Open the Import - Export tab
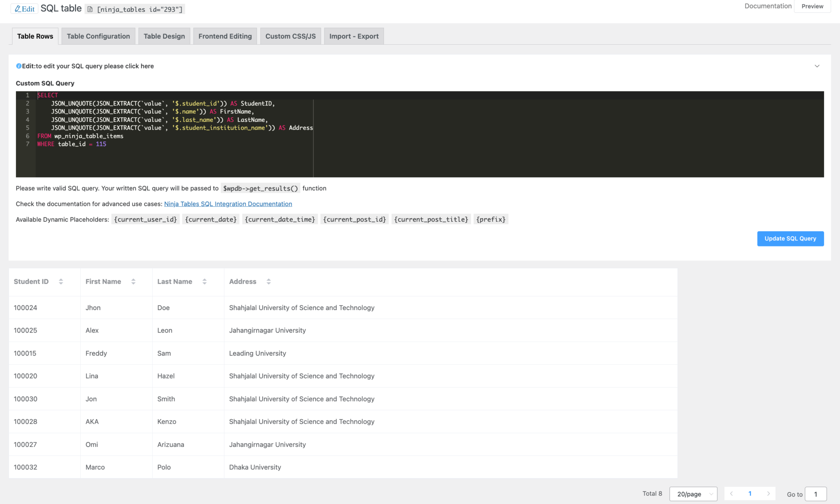Image resolution: width=840 pixels, height=504 pixels. pyautogui.click(x=354, y=36)
